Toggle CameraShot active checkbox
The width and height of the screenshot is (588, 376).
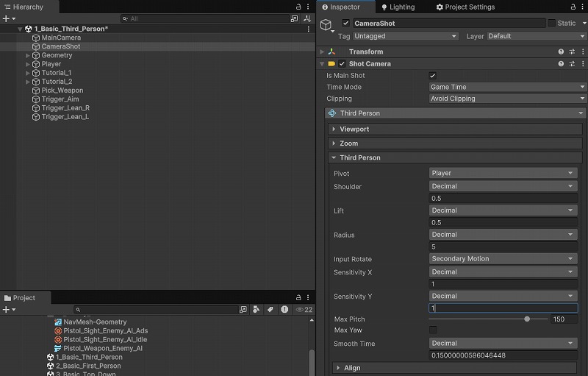point(345,24)
